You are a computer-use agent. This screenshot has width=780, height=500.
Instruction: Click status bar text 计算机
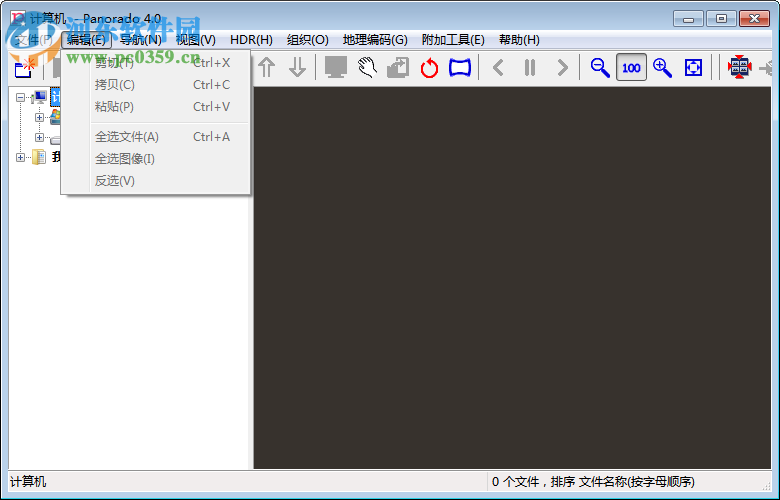(28, 482)
